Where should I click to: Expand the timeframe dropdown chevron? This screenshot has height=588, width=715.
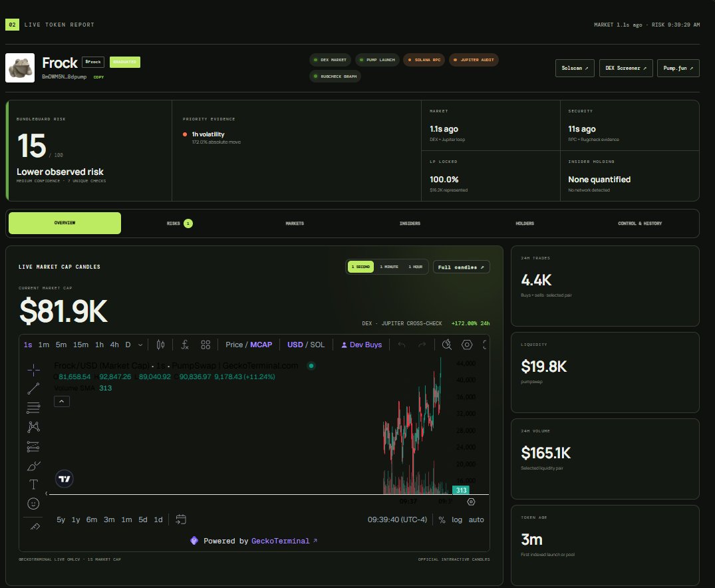140,345
